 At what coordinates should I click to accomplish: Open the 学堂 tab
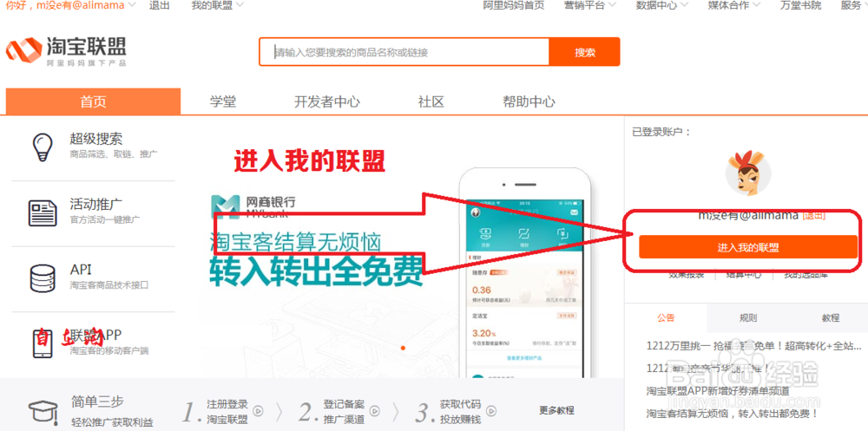coord(223,101)
